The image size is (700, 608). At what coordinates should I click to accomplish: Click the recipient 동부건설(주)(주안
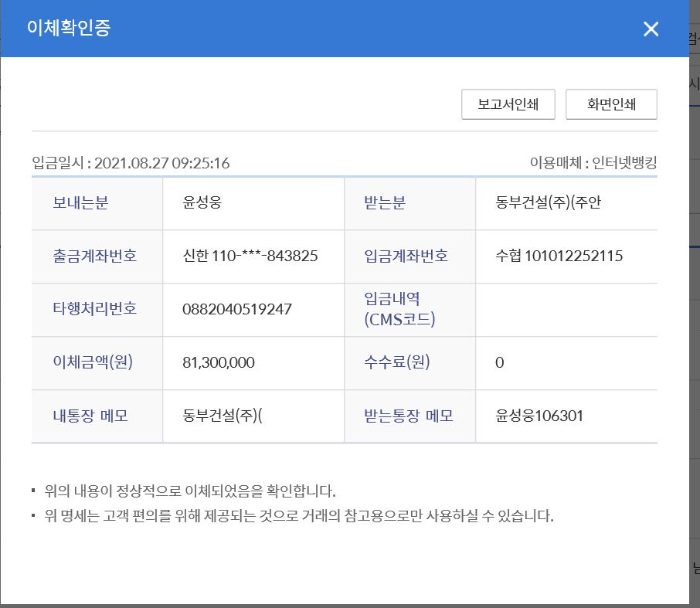(549, 202)
